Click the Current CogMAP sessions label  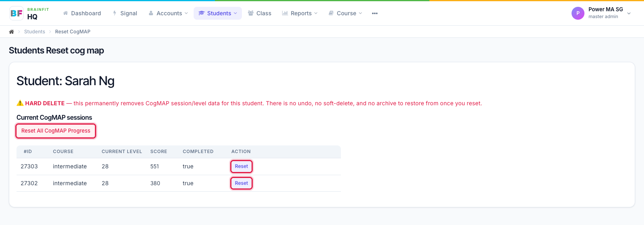pyautogui.click(x=54, y=117)
